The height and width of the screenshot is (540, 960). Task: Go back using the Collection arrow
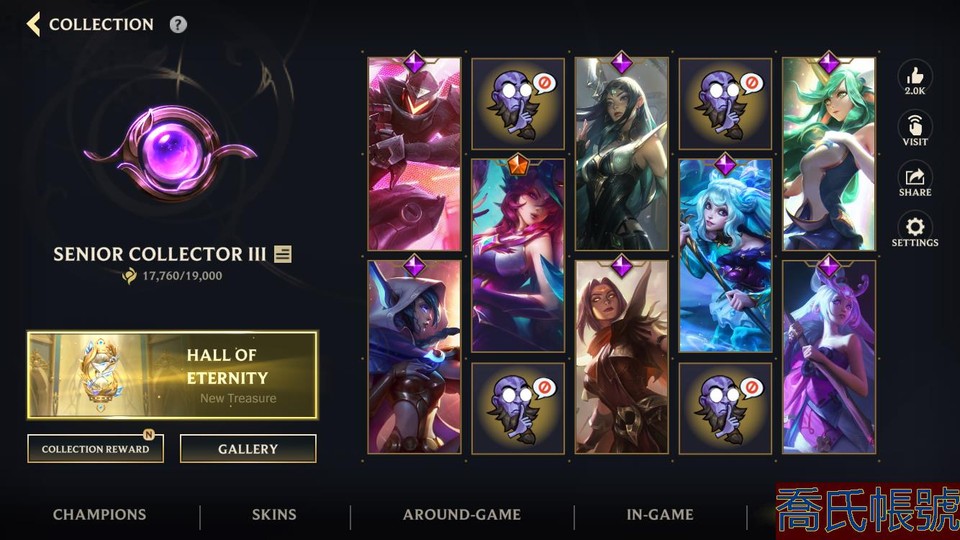[34, 24]
